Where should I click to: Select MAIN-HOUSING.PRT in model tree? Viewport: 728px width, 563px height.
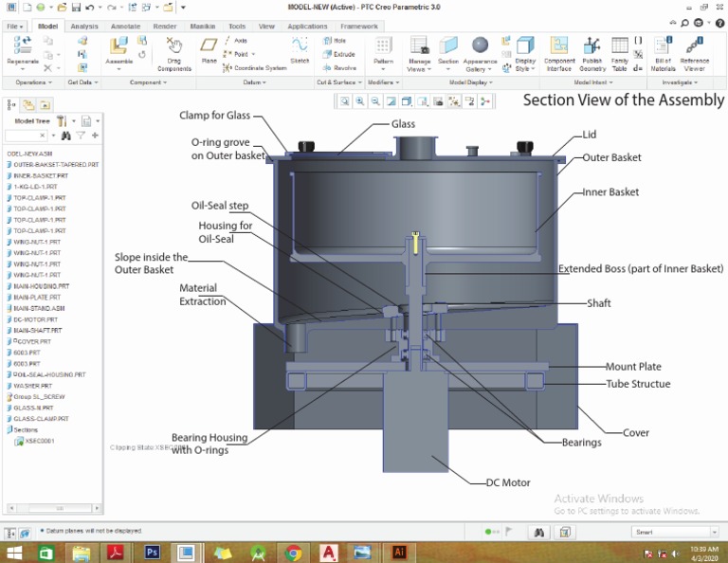tap(38, 286)
